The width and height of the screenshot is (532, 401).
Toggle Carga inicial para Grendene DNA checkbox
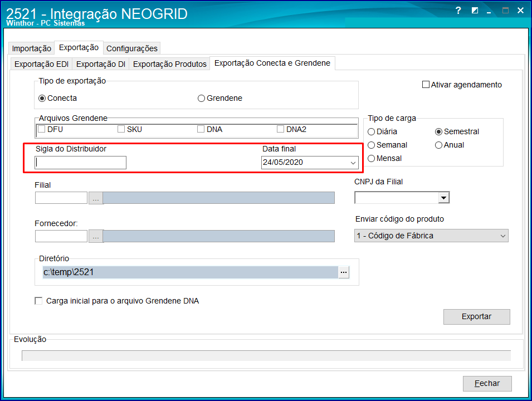[x=38, y=301]
